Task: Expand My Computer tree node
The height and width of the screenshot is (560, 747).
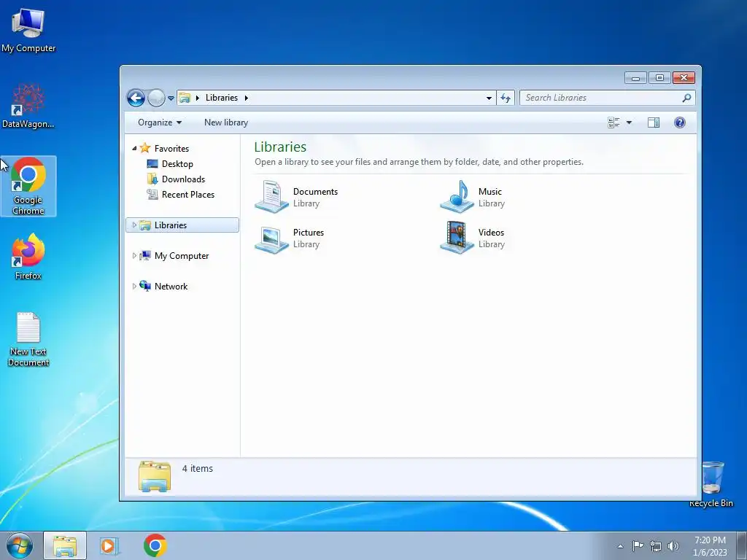Action: point(134,256)
